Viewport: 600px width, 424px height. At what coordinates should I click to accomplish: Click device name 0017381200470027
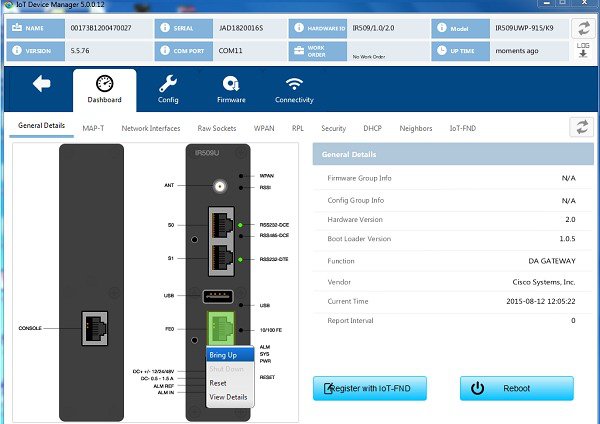101,28
